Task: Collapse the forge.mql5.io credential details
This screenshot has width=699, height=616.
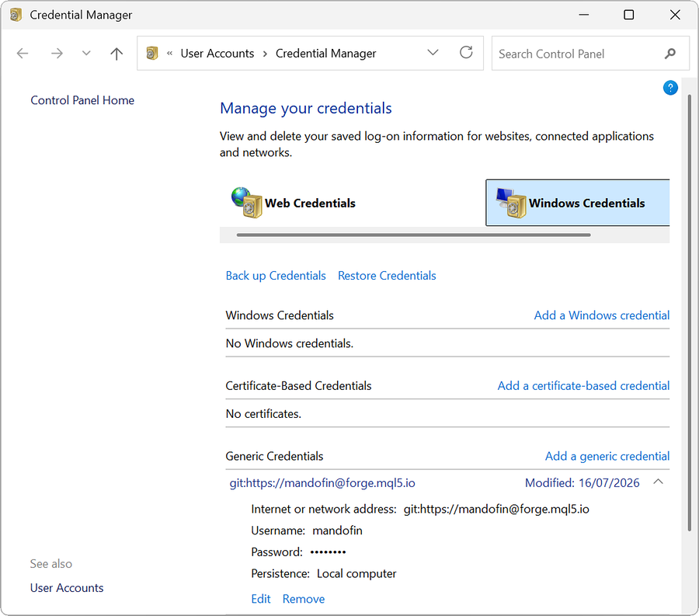Action: tap(658, 482)
